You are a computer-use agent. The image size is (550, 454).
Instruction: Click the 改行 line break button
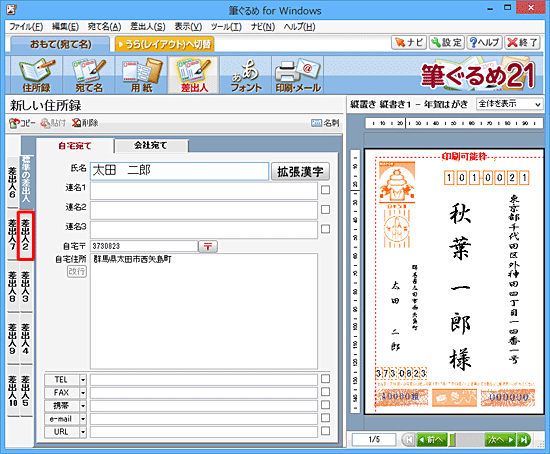coord(76,271)
